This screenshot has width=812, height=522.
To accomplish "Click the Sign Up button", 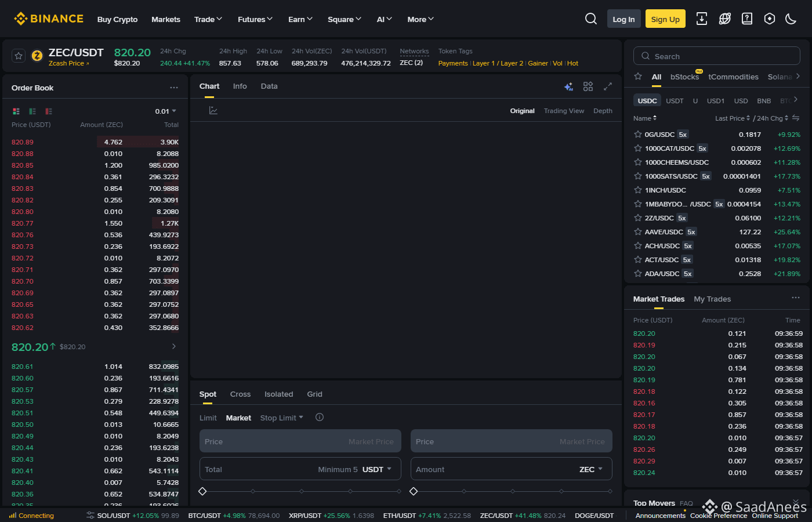I will click(x=665, y=19).
